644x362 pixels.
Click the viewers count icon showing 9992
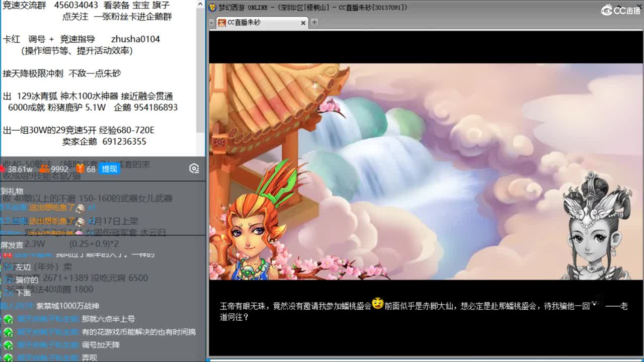click(x=44, y=169)
